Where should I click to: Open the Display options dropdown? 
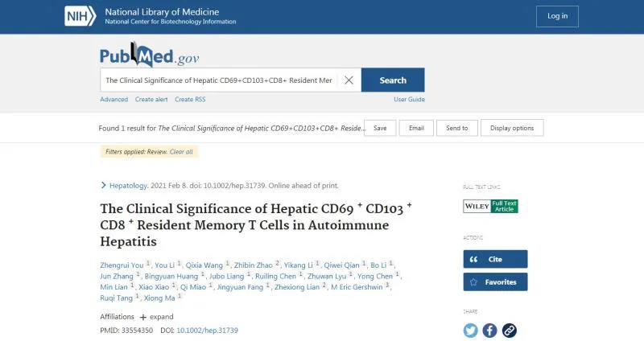(512, 128)
